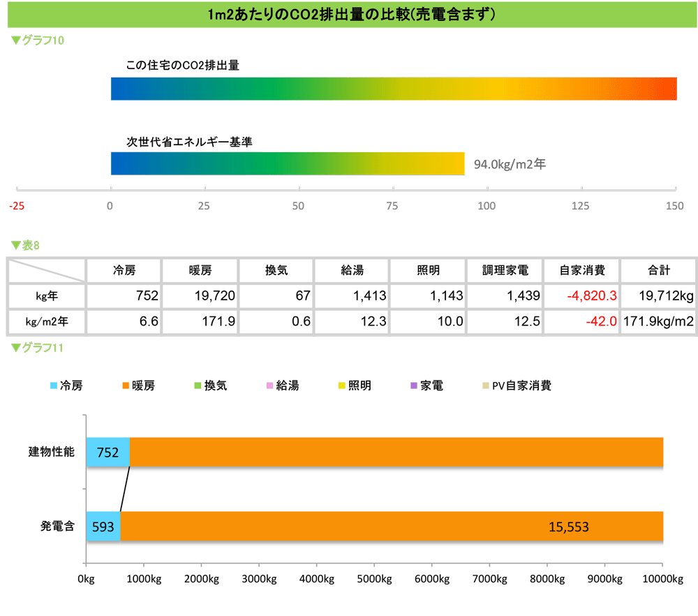The height and width of the screenshot is (616, 698).
Task: Click the blue 593 bar segment
Action: click(103, 527)
